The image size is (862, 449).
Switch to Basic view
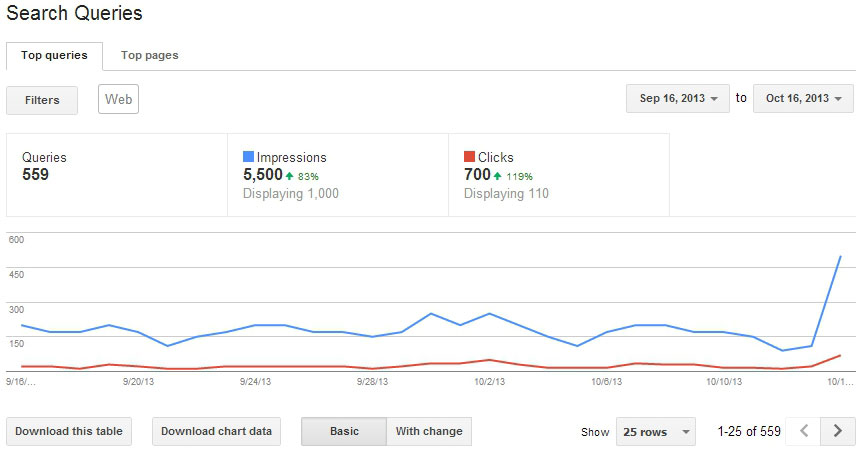pyautogui.click(x=344, y=431)
